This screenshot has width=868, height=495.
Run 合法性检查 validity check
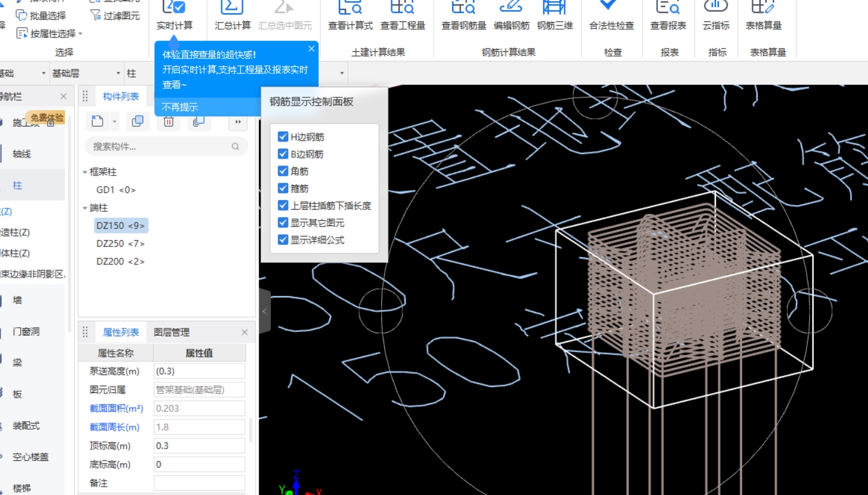click(x=611, y=16)
